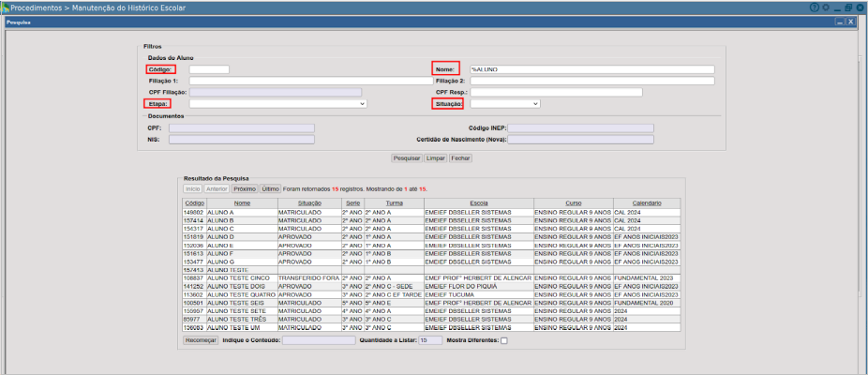
Task: Minimize the Pesquisa inner dialog
Action: point(841,21)
